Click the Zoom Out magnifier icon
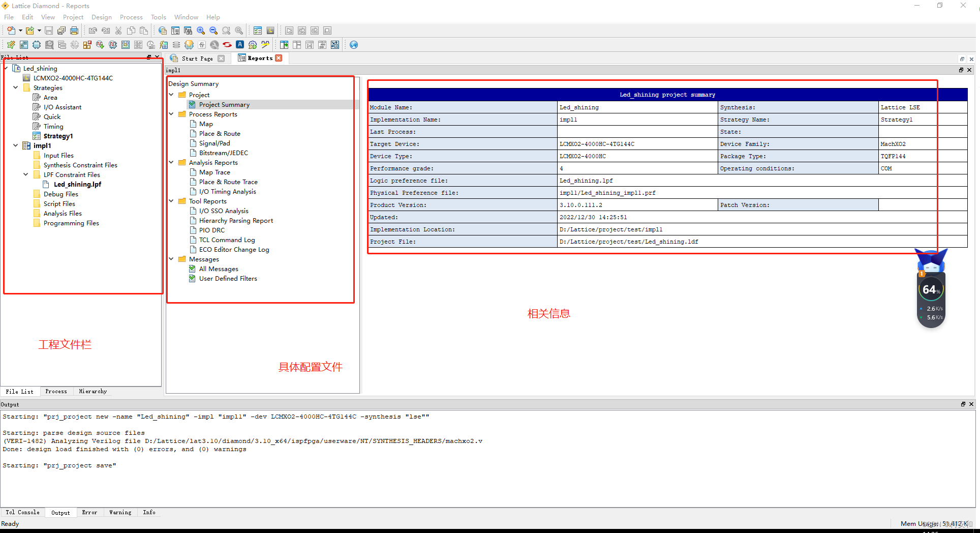The width and height of the screenshot is (980, 533). [x=213, y=31]
